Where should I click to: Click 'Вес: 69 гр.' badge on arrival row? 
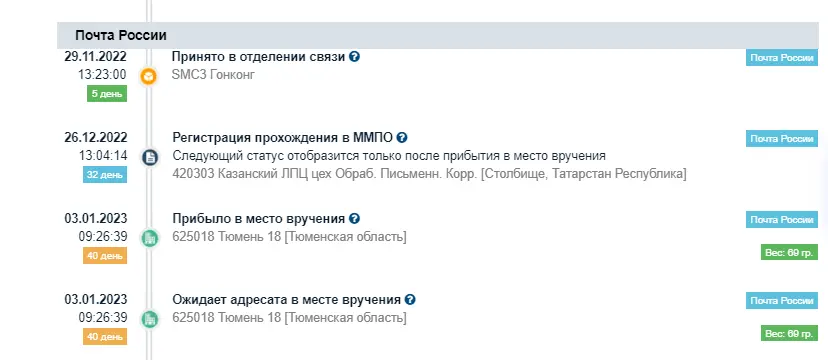click(789, 252)
